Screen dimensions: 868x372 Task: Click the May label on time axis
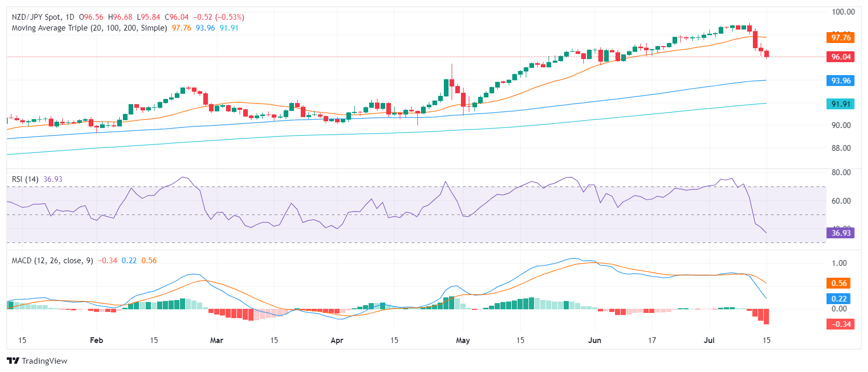point(463,340)
